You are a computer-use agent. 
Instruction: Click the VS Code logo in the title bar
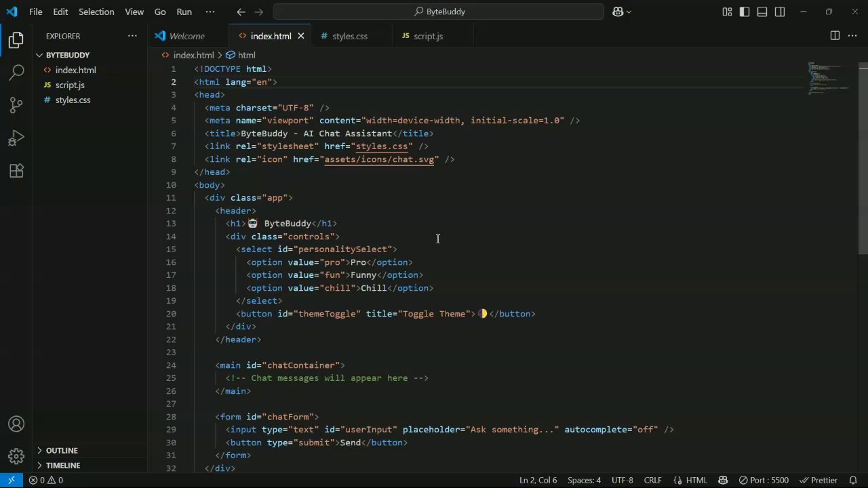pyautogui.click(x=12, y=12)
